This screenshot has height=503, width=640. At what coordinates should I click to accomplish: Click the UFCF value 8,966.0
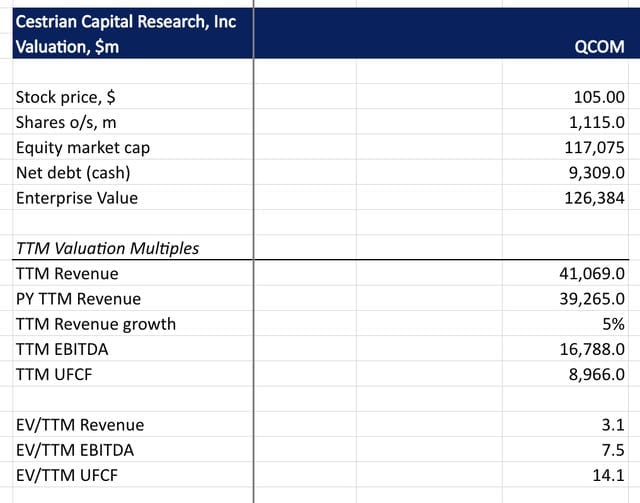click(x=597, y=374)
